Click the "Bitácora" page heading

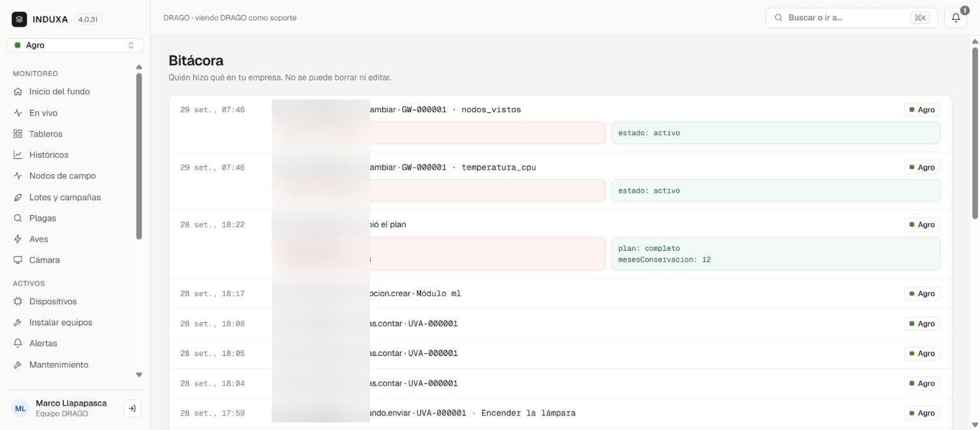tap(196, 61)
